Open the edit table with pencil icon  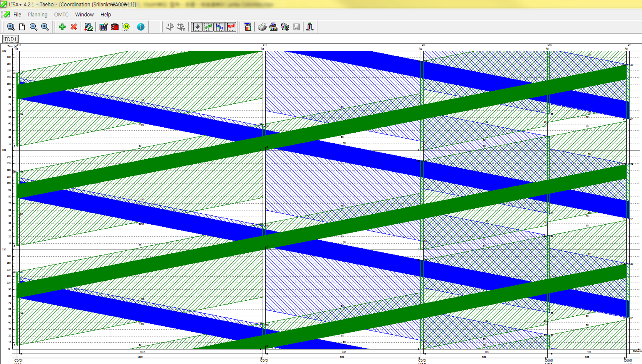pos(103,27)
